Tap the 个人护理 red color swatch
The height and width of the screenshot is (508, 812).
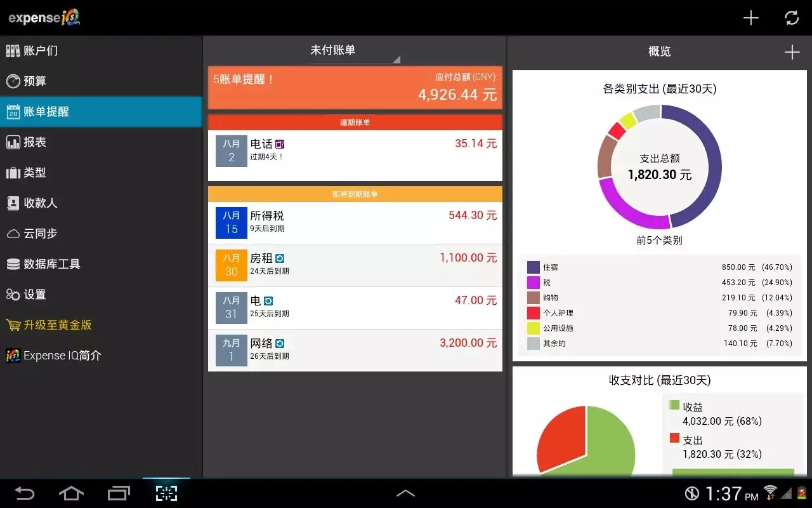coord(534,313)
